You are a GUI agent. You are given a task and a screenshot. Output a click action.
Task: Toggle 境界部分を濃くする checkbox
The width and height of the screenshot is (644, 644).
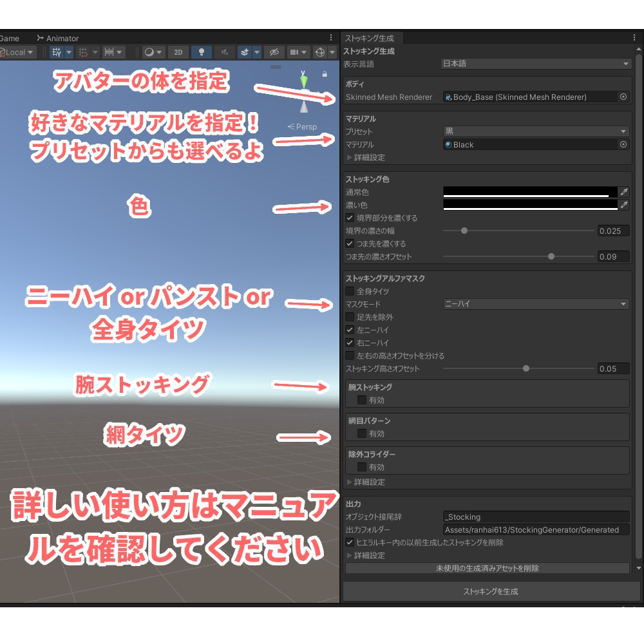pyautogui.click(x=350, y=218)
